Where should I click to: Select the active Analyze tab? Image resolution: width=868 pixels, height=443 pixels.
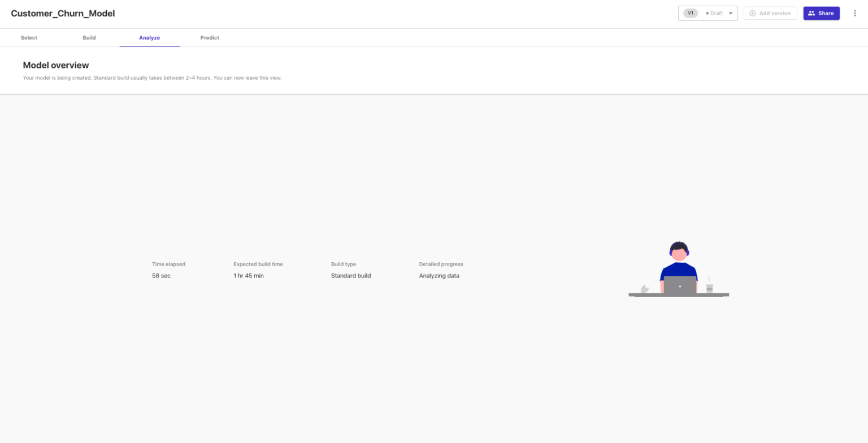[149, 37]
